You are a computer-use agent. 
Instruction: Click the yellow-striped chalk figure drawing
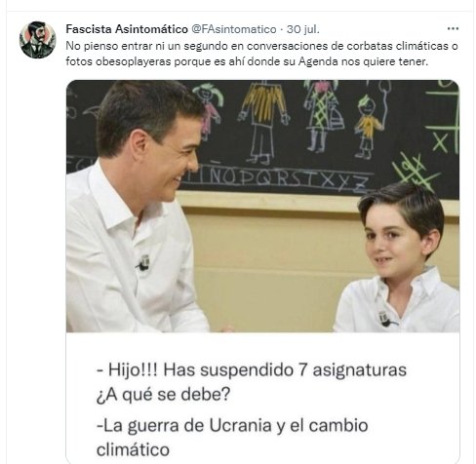(x=264, y=122)
